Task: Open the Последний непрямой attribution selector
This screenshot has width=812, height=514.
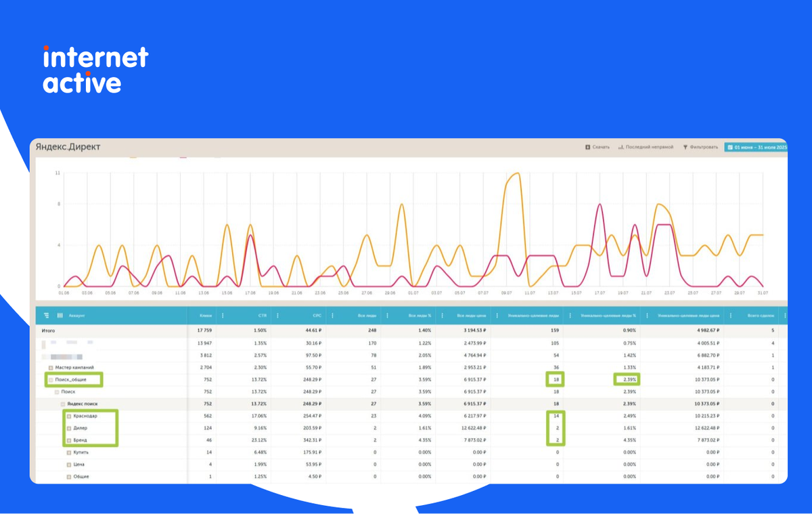Action: (x=646, y=147)
